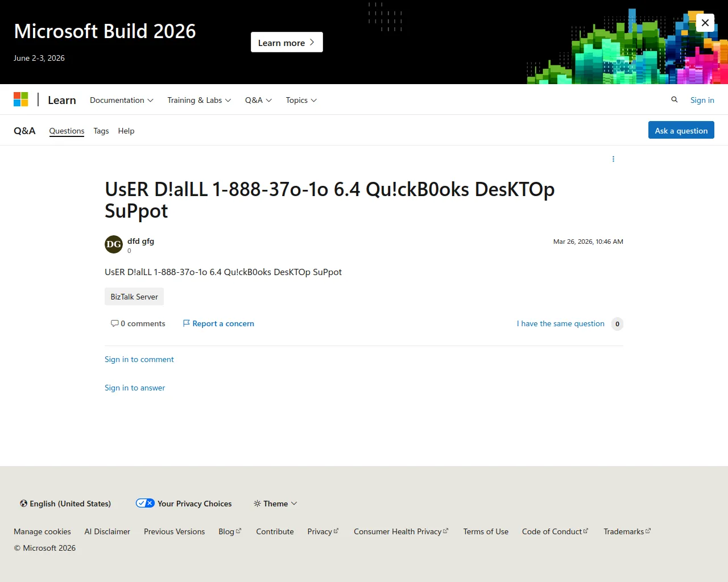Open the AI Disclaimer link
The width and height of the screenshot is (728, 582).
click(107, 531)
